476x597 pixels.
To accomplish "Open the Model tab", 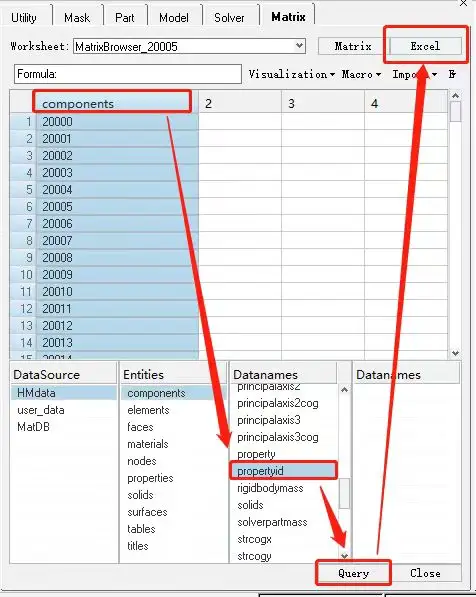I will [x=174, y=18].
